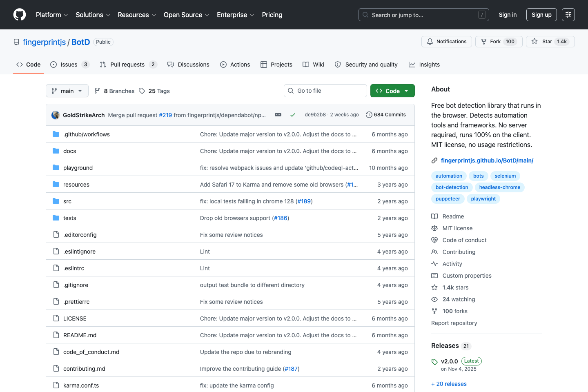Click the Sign up button
Image resolution: width=588 pixels, height=392 pixels.
pos(541,15)
